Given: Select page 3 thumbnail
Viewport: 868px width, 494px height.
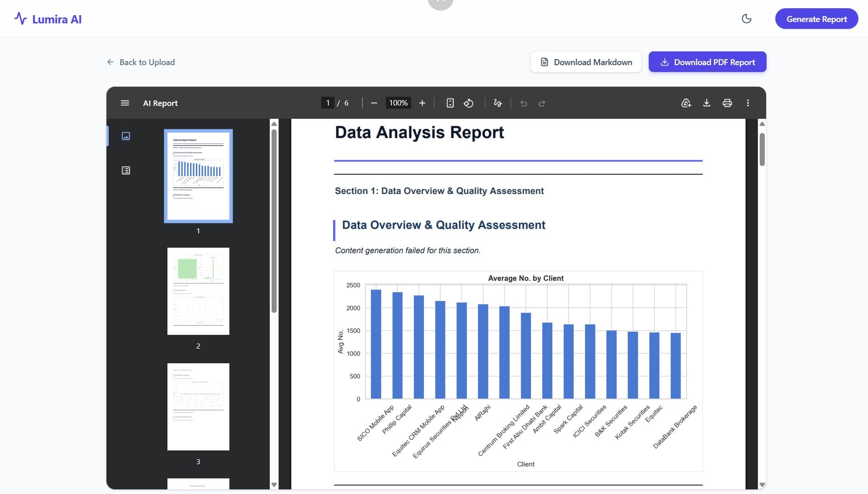Looking at the screenshot, I should point(198,407).
